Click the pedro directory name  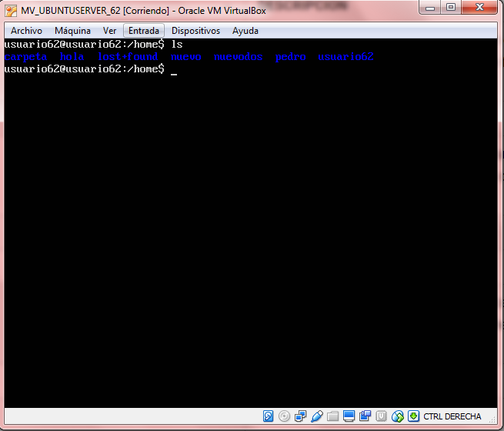[290, 56]
